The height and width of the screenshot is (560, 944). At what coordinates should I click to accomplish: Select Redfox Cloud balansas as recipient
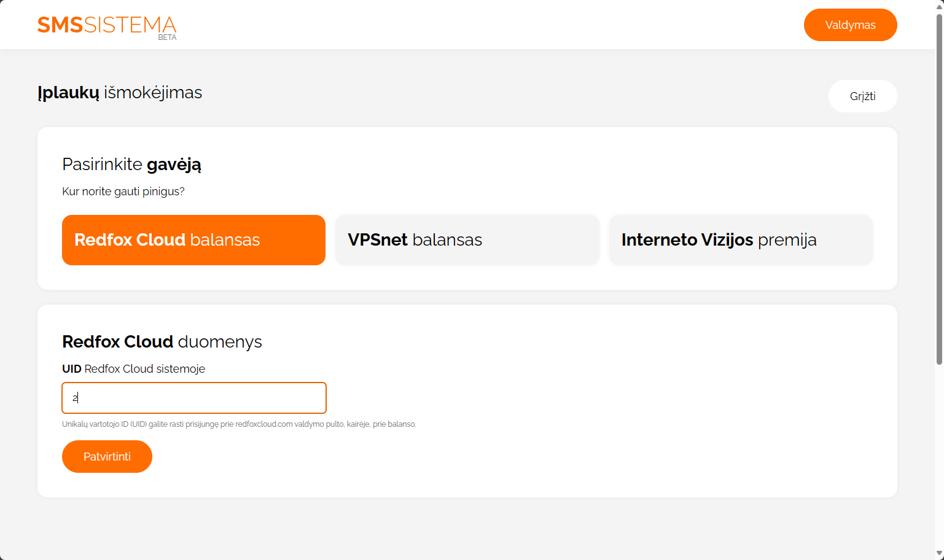(x=193, y=240)
